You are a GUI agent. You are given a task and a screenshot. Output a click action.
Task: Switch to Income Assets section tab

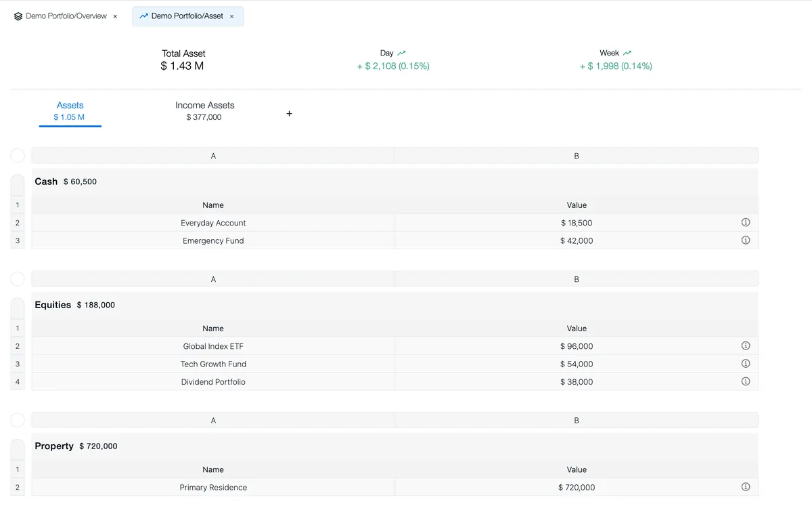[204, 111]
